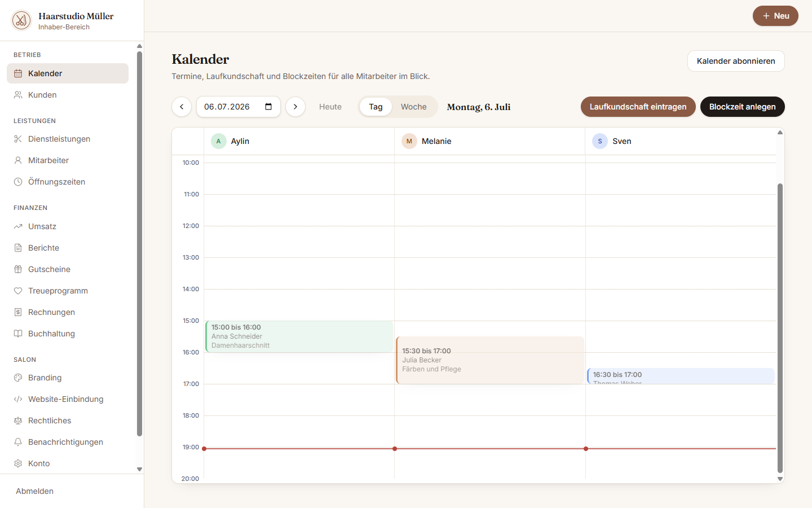The width and height of the screenshot is (812, 508).
Task: Open Mitarbeiter page
Action: [68, 160]
